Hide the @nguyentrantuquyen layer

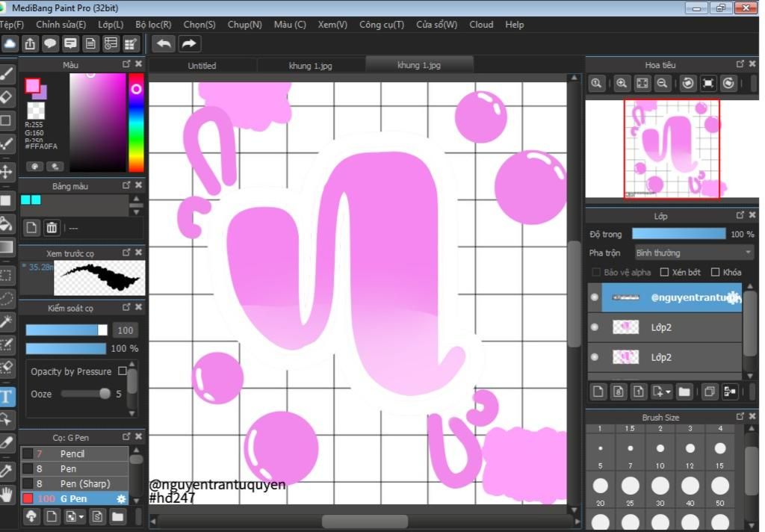[x=594, y=297]
